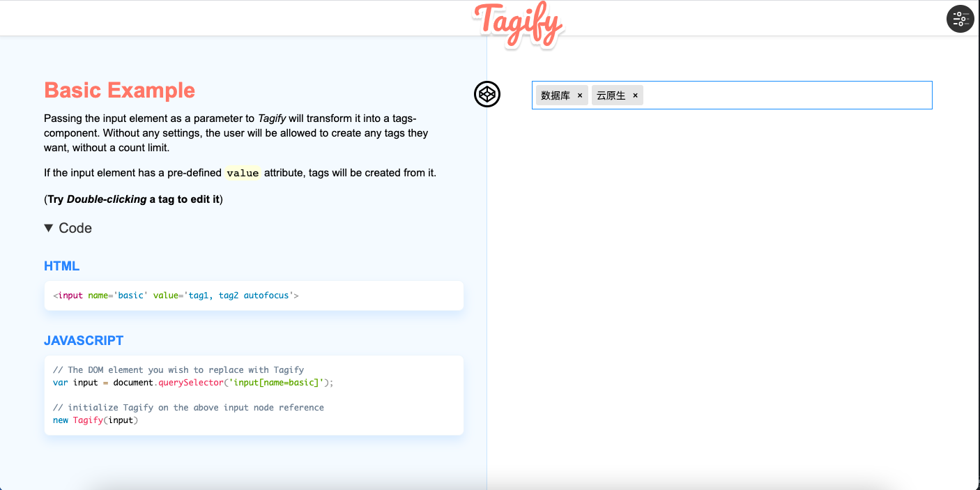Click the HTML input code snippet
Image resolution: width=980 pixels, height=490 pixels.
coord(254,296)
